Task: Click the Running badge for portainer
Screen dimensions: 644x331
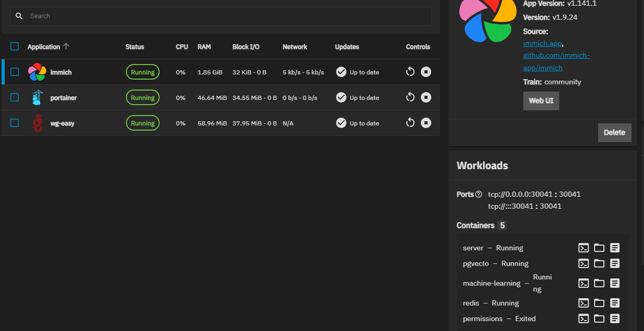Action: [x=143, y=97]
